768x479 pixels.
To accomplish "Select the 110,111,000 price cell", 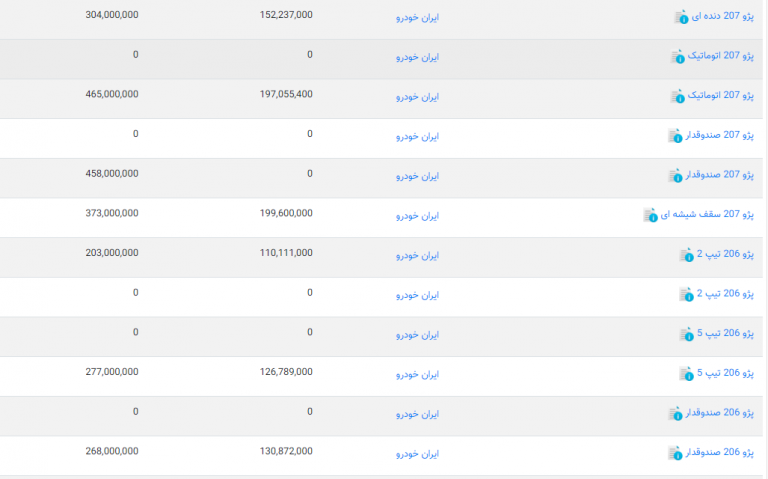I will point(286,253).
